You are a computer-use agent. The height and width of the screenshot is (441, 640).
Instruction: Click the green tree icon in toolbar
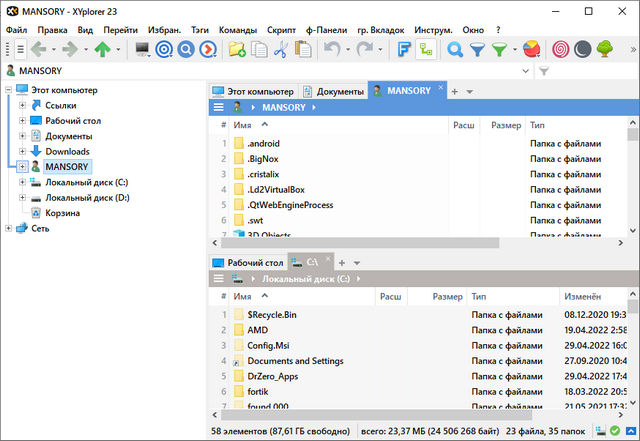click(x=606, y=48)
